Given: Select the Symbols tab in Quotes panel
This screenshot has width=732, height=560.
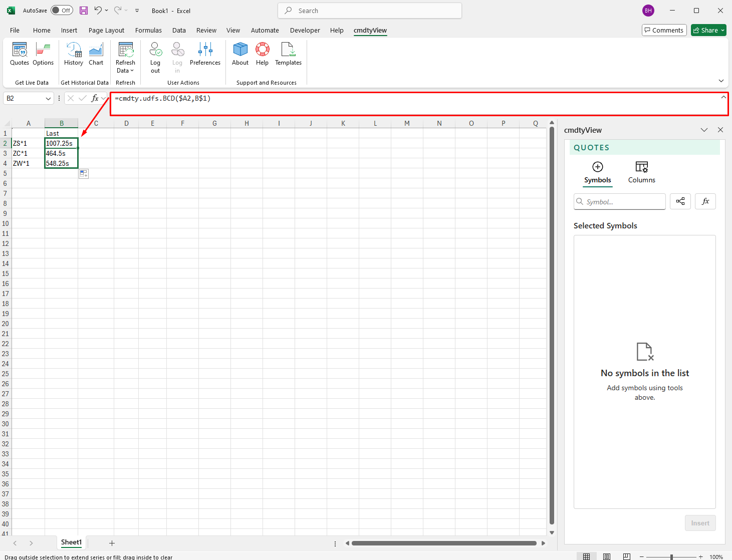Looking at the screenshot, I should [x=598, y=173].
